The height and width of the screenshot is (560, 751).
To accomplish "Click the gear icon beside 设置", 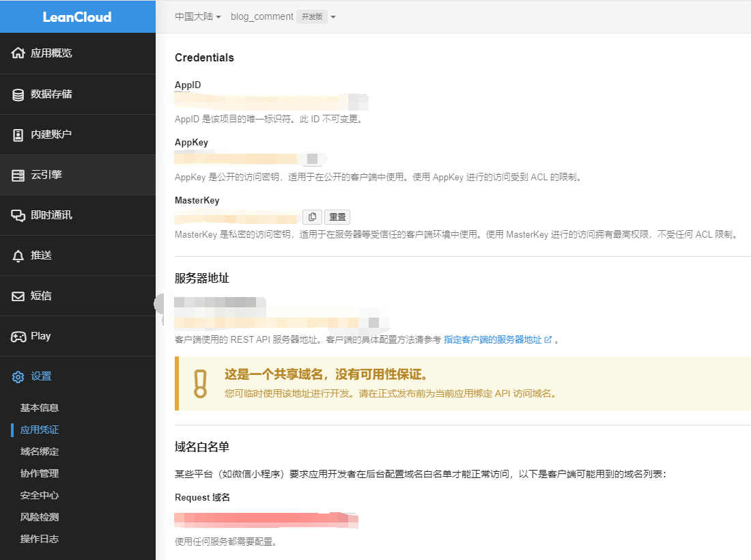I will pos(18,377).
